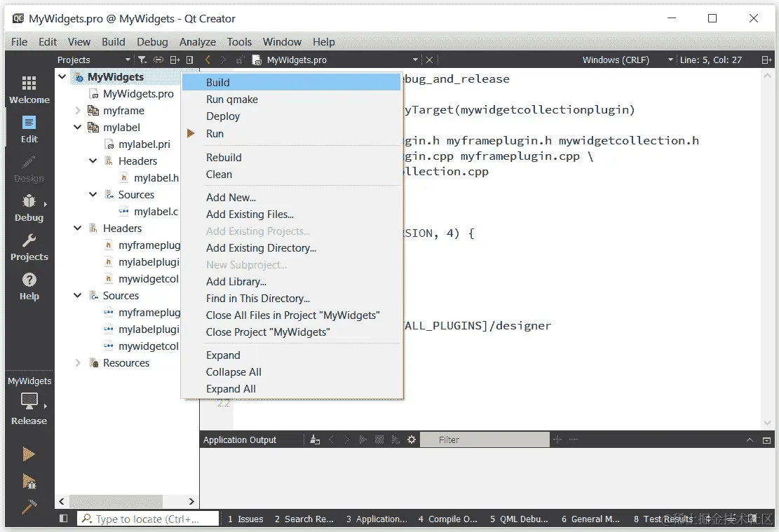Viewport: 779px width, 532px height.
Task: Select Clean in the context menu
Action: click(x=291, y=175)
